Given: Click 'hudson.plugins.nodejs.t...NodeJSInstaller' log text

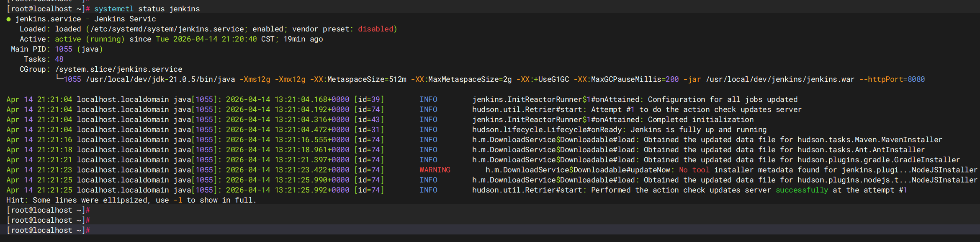Looking at the screenshot, I should coord(887,180).
